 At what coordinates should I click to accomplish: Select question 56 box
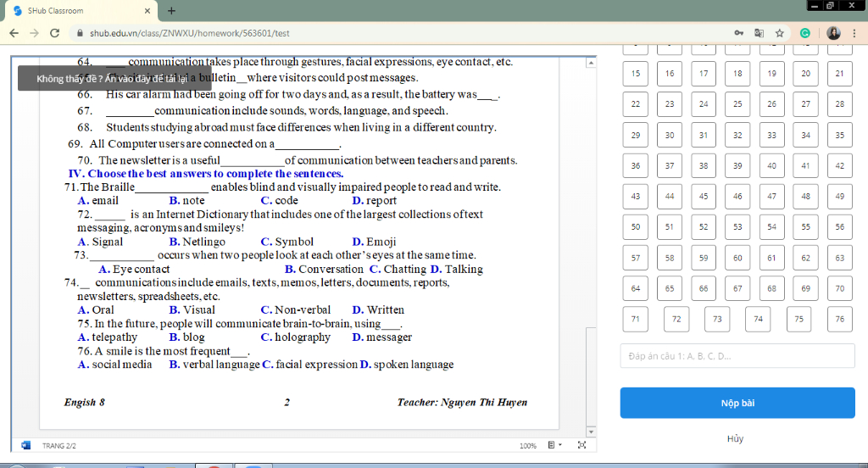pyautogui.click(x=840, y=227)
